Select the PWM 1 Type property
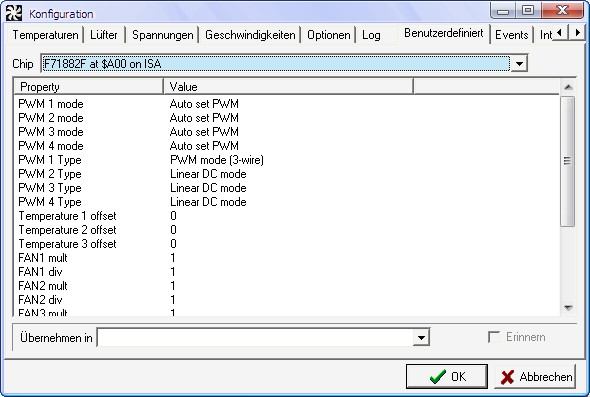This screenshot has width=590, height=397. coord(50,160)
